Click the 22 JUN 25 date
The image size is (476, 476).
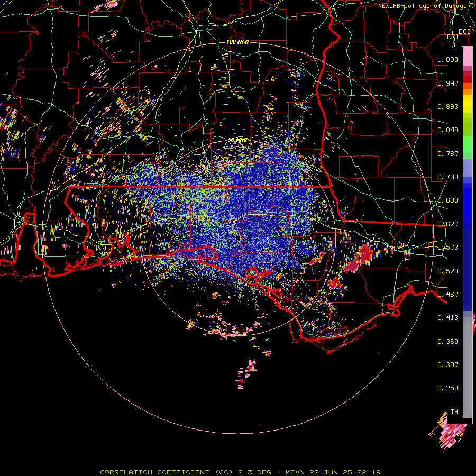click(x=331, y=472)
